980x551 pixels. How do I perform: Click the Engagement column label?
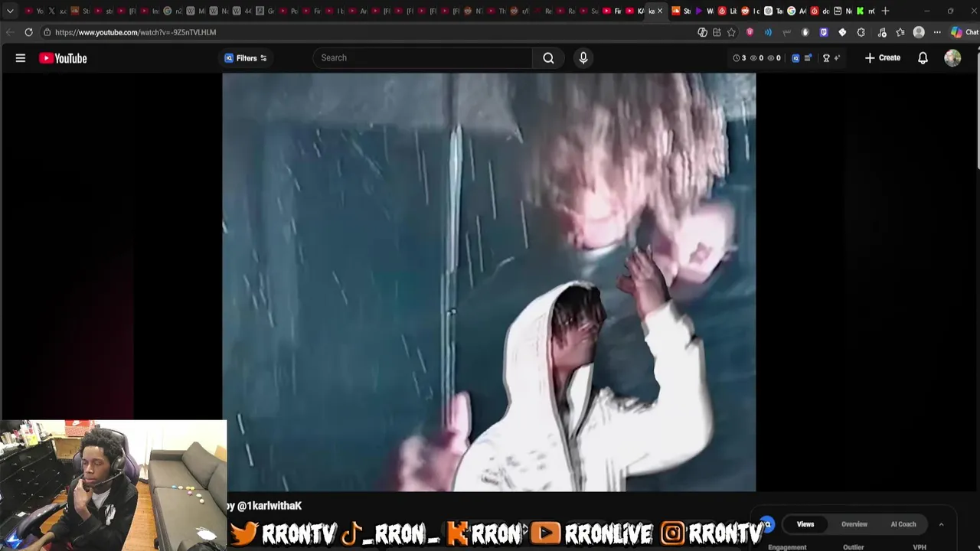(787, 547)
